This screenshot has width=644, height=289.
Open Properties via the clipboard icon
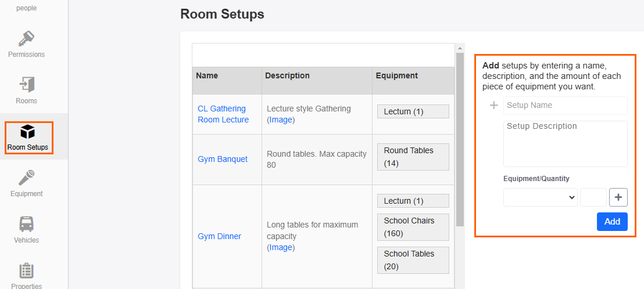(26, 270)
